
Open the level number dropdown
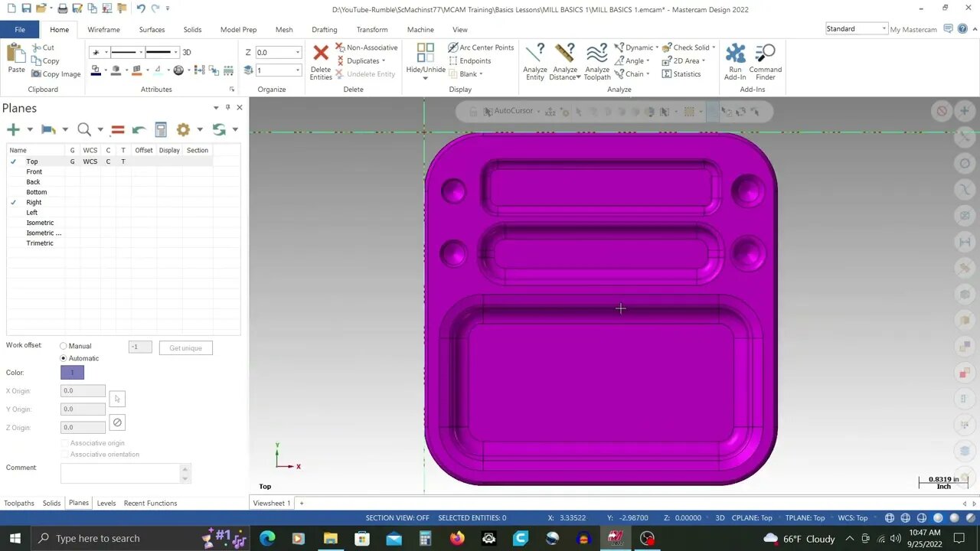298,70
